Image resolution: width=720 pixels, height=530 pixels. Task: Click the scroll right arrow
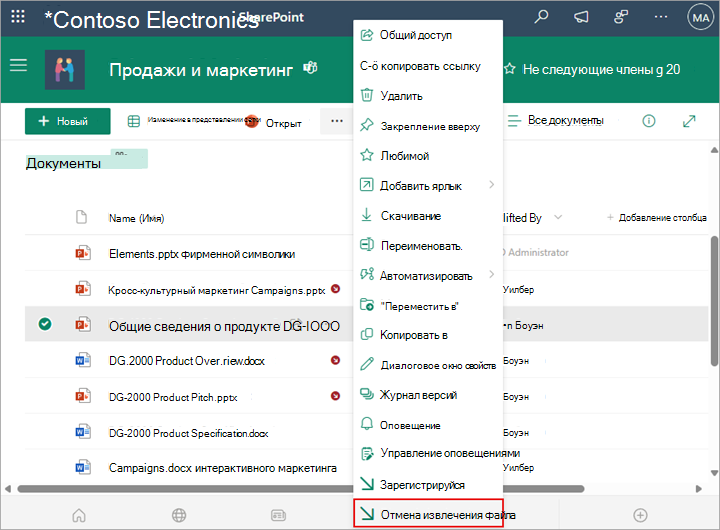[699, 489]
